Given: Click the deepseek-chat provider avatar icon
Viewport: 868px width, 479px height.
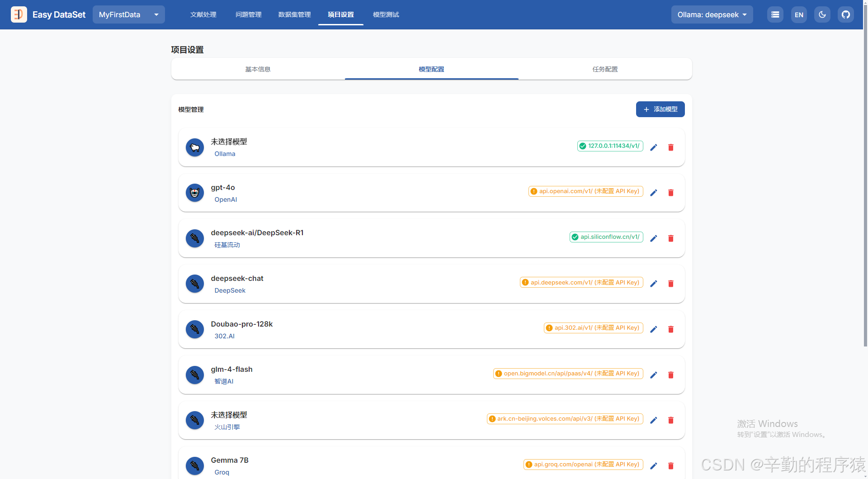Looking at the screenshot, I should pos(195,284).
